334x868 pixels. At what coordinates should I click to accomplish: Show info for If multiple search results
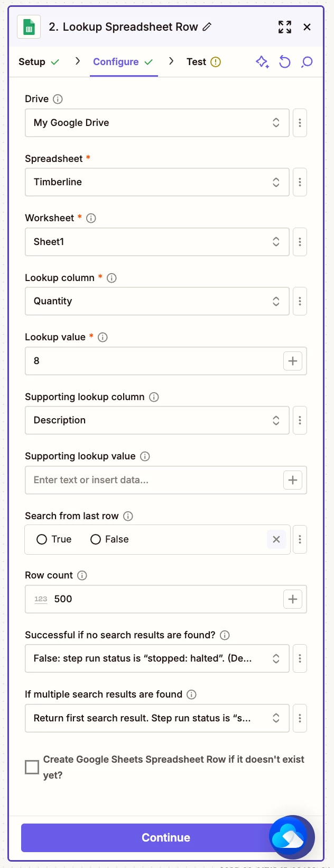point(192,694)
